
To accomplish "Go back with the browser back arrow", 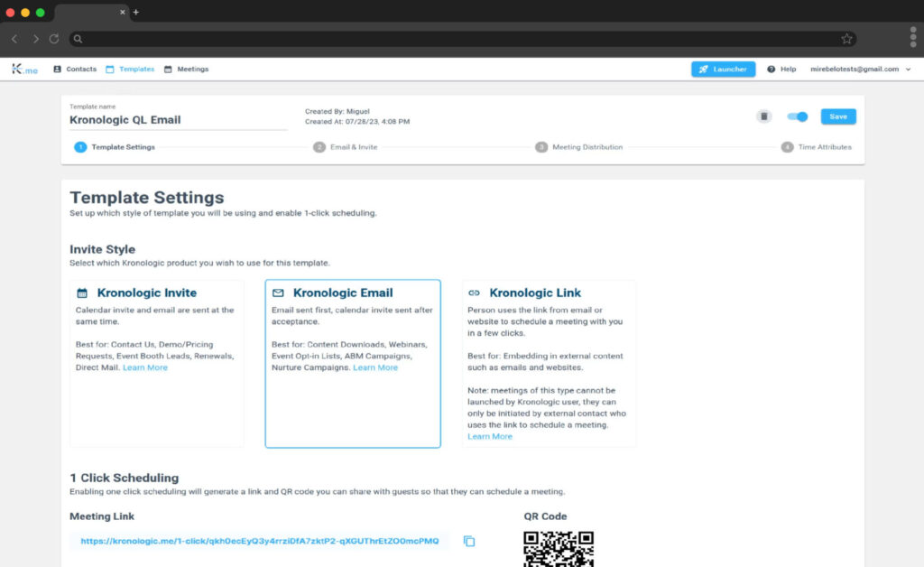I will pos(14,39).
